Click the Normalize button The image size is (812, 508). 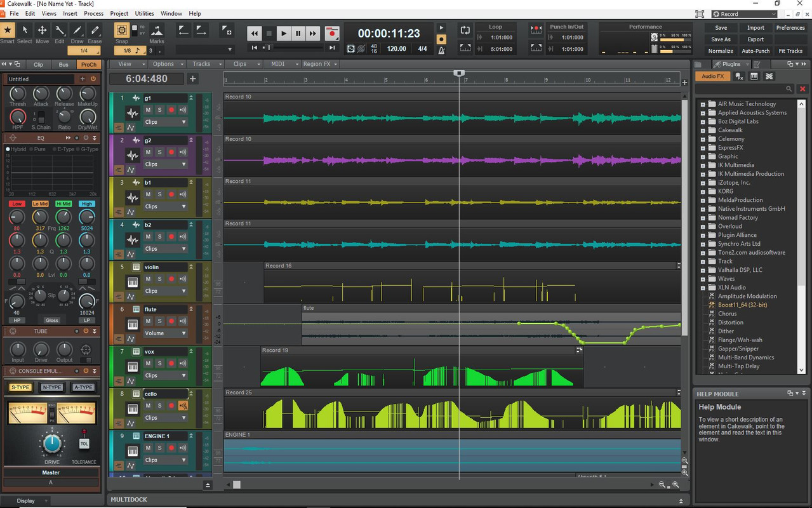click(721, 51)
